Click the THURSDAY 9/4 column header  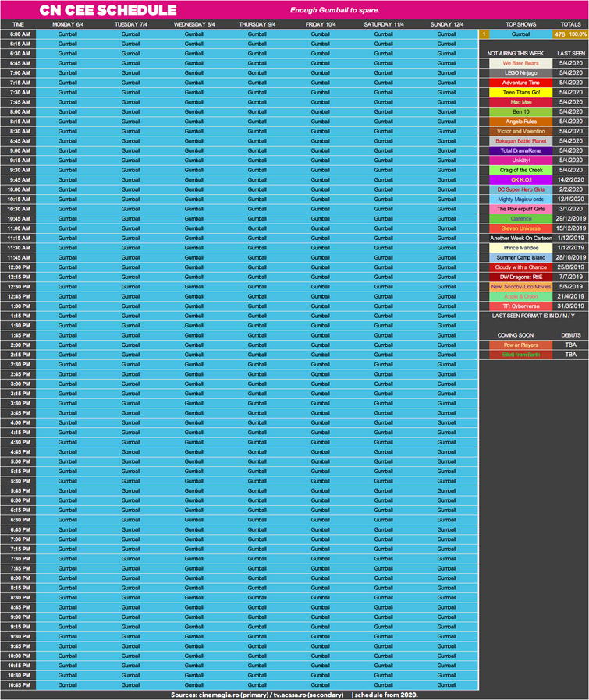click(257, 24)
